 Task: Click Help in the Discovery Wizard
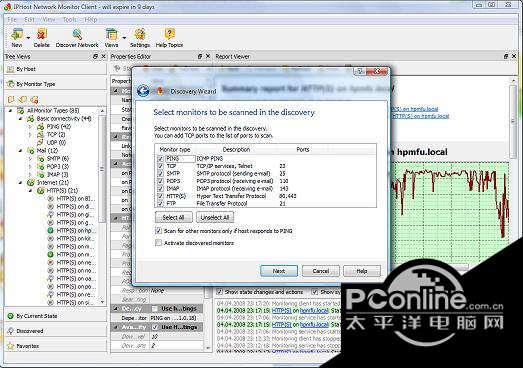pos(362,271)
